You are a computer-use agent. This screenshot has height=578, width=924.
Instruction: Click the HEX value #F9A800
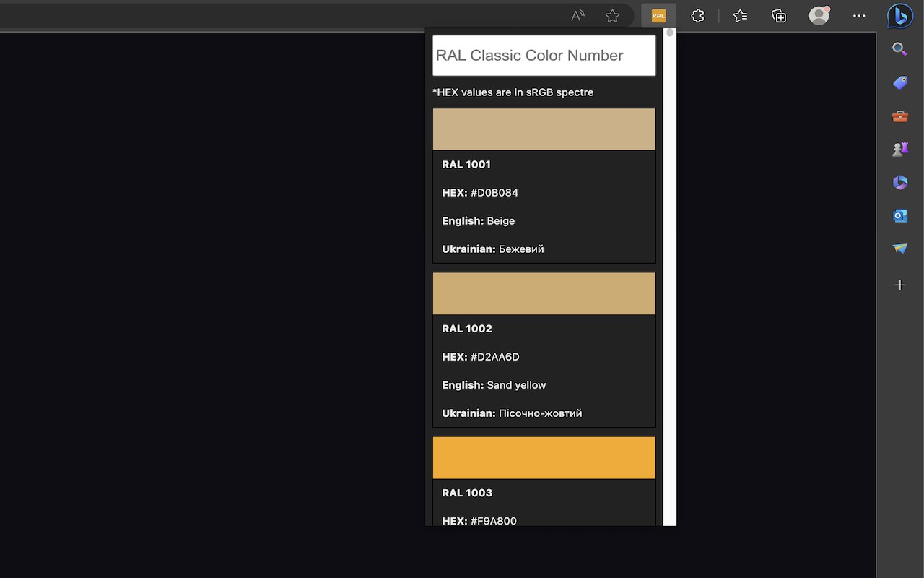494,521
